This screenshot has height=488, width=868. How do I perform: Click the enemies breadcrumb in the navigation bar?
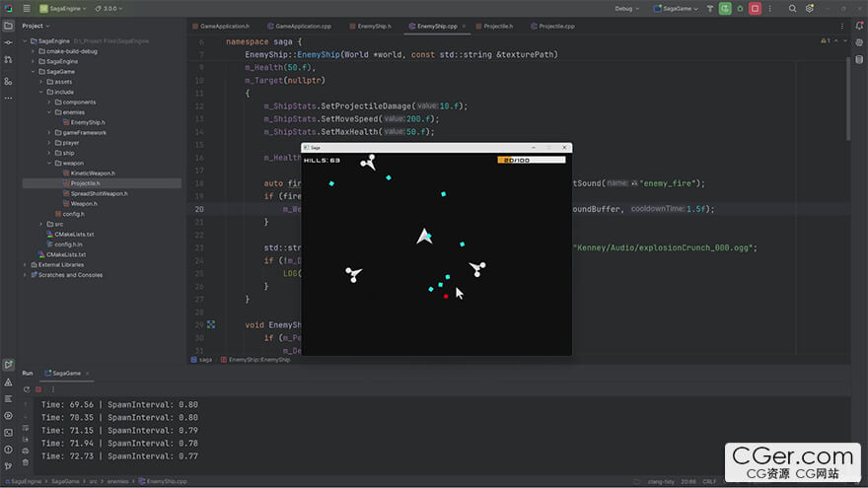115,481
